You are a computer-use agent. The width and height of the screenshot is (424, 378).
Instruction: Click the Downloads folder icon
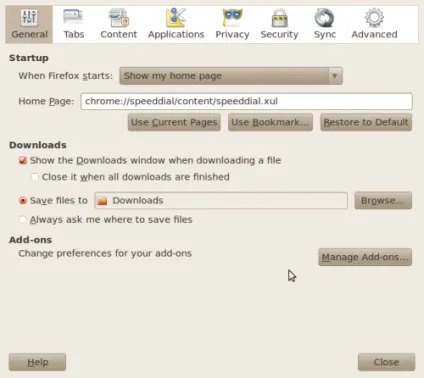point(102,201)
